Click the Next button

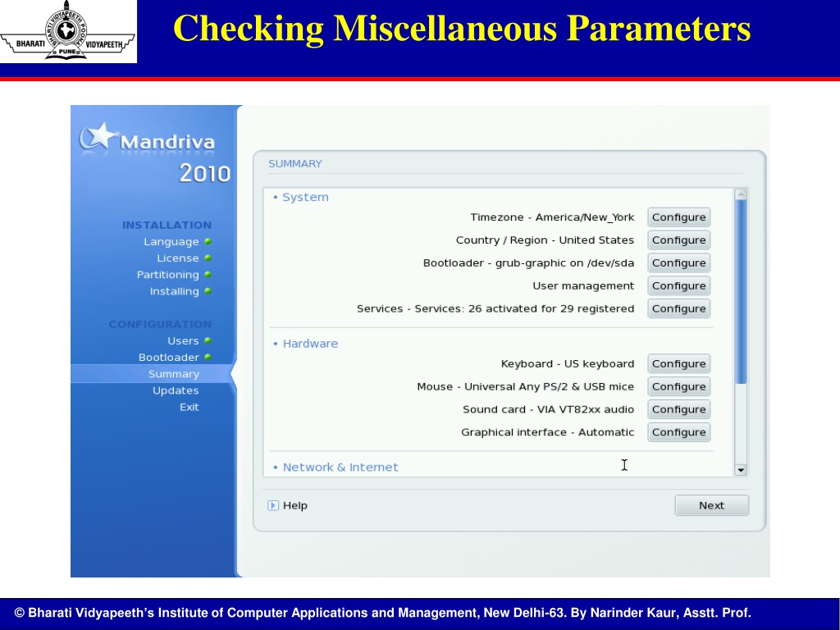[711, 505]
